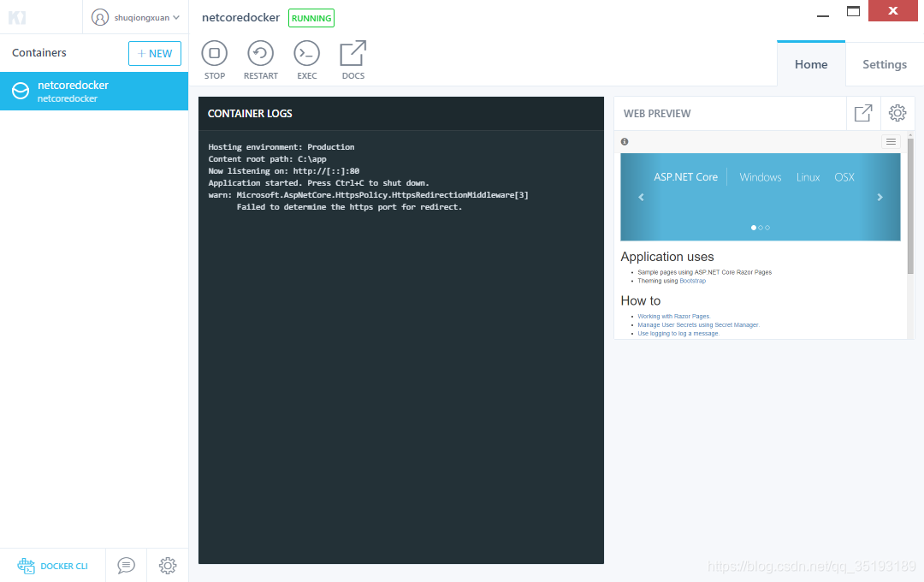Open web preview in external browser
Screen dimensions: 924x582
pyautogui.click(x=863, y=113)
